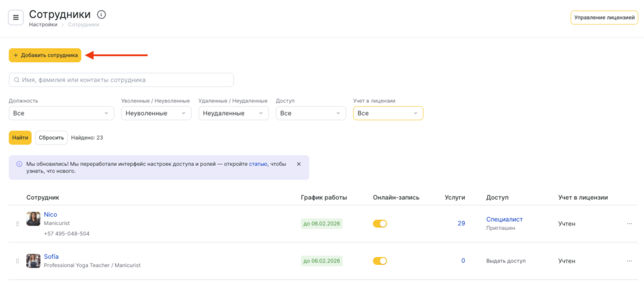644x282 pixels.
Task: Click drag handle for Sofía row
Action: [x=18, y=261]
